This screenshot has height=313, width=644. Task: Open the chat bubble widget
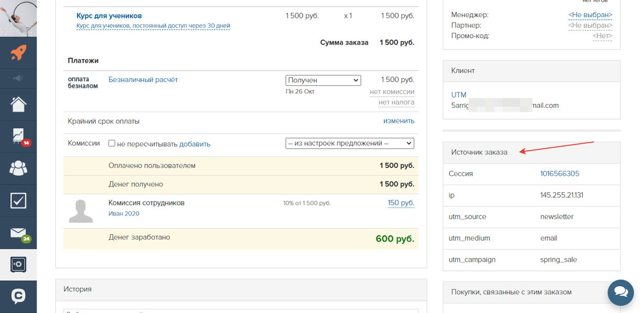(x=621, y=292)
